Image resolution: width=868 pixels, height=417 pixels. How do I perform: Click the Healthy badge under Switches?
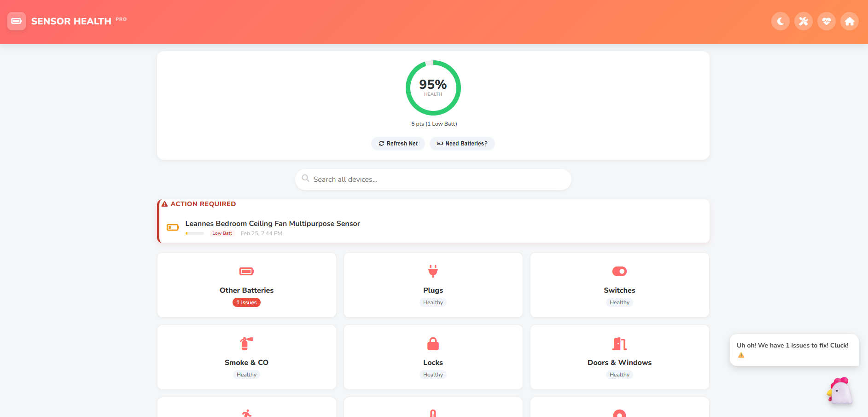click(620, 302)
